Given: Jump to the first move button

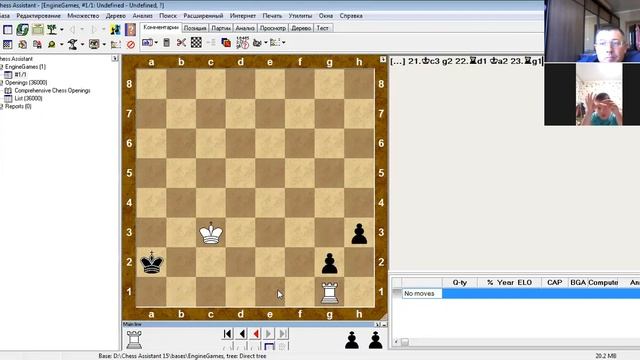Looking at the screenshot, I should tap(228, 334).
